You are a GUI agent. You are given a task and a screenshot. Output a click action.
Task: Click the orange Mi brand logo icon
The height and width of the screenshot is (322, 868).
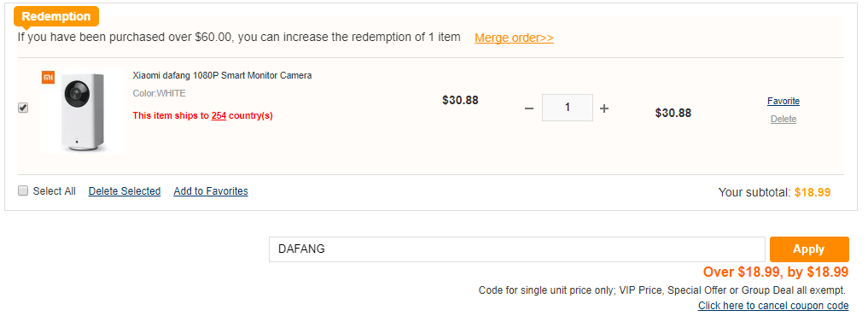[x=48, y=77]
